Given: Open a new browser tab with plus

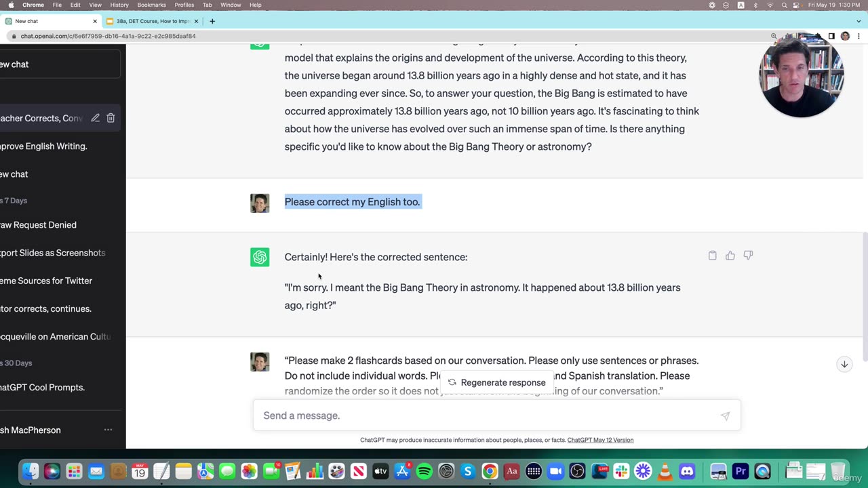Looking at the screenshot, I should point(212,21).
